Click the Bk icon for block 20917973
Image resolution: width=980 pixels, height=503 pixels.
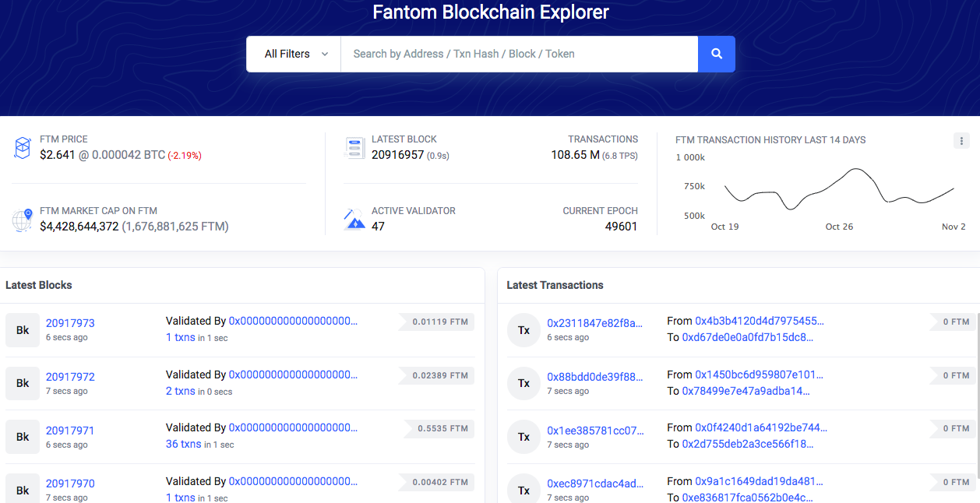23,330
